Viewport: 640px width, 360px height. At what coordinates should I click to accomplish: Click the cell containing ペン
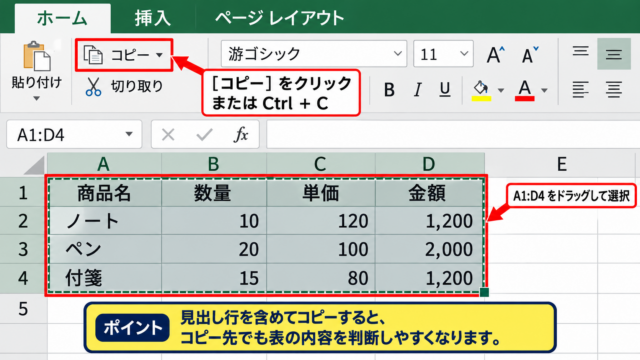tap(104, 249)
